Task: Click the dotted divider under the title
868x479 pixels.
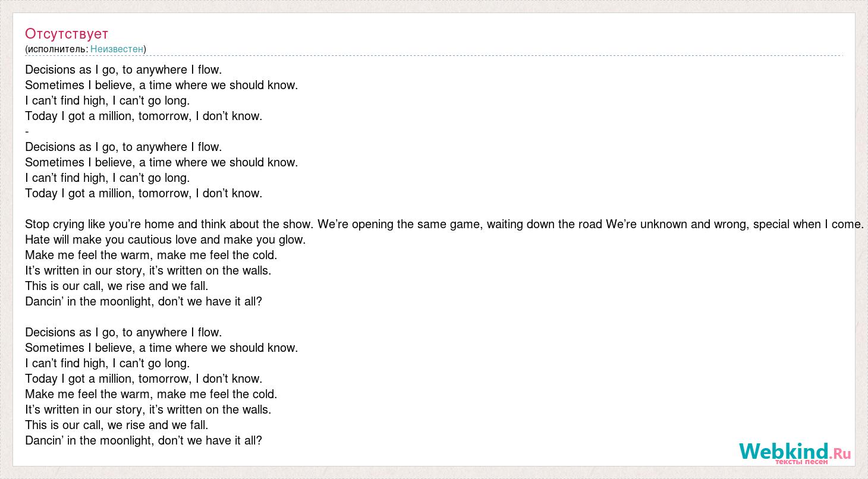Action: [434, 56]
